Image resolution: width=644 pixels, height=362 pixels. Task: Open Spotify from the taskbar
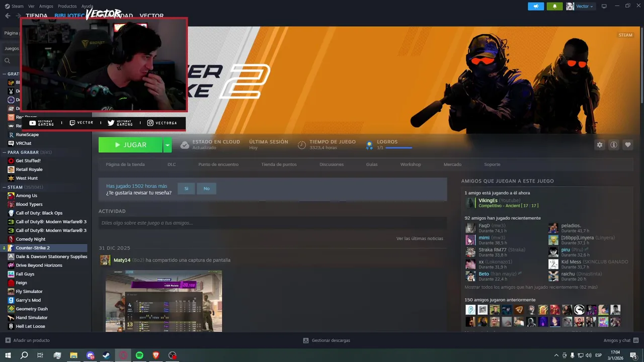click(139, 355)
